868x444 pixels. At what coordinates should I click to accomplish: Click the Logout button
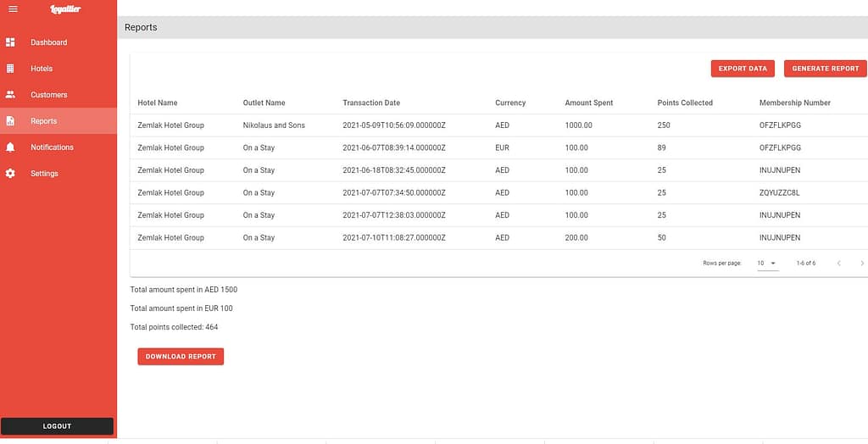point(57,426)
